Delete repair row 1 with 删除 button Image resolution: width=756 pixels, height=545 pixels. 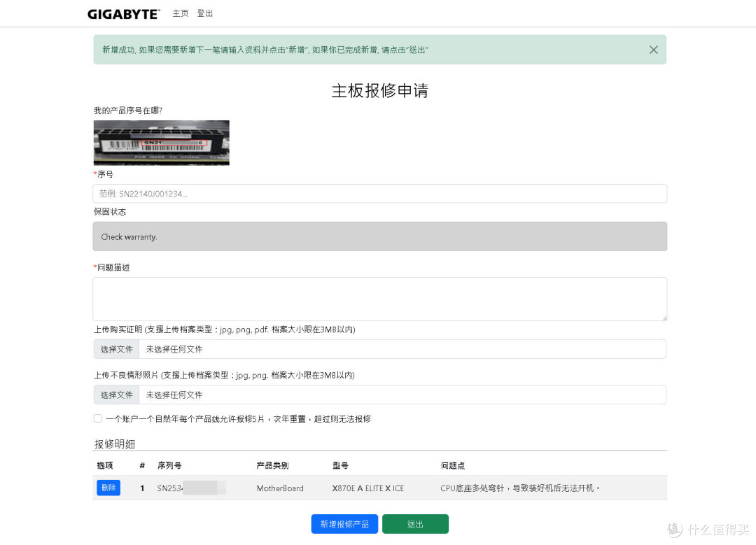(x=108, y=488)
